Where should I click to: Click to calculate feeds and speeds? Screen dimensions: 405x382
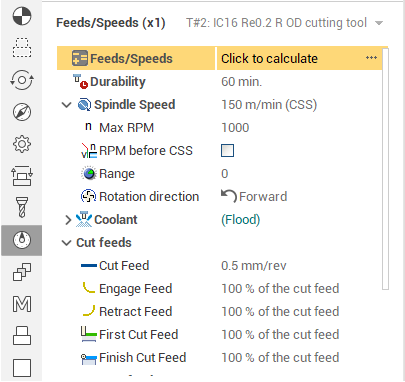pyautogui.click(x=269, y=59)
